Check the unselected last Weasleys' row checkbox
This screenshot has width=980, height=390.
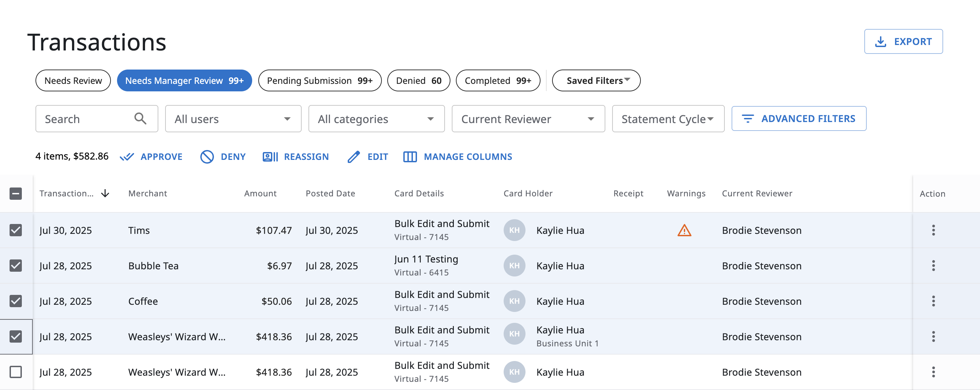coord(16,372)
